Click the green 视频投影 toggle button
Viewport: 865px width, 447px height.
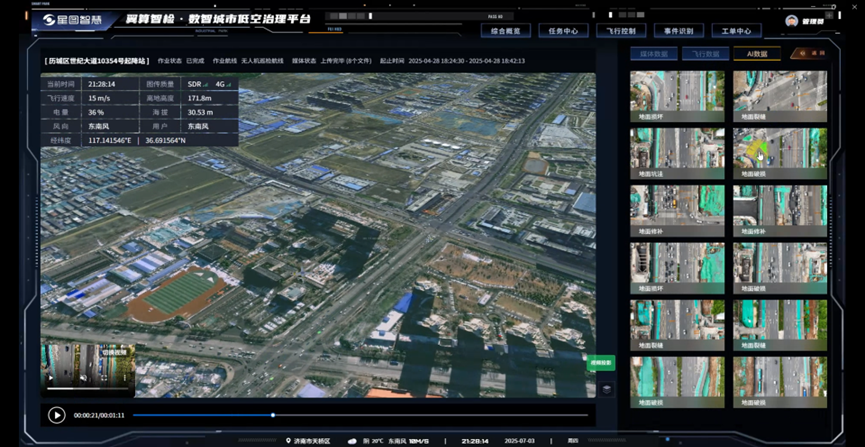(600, 363)
